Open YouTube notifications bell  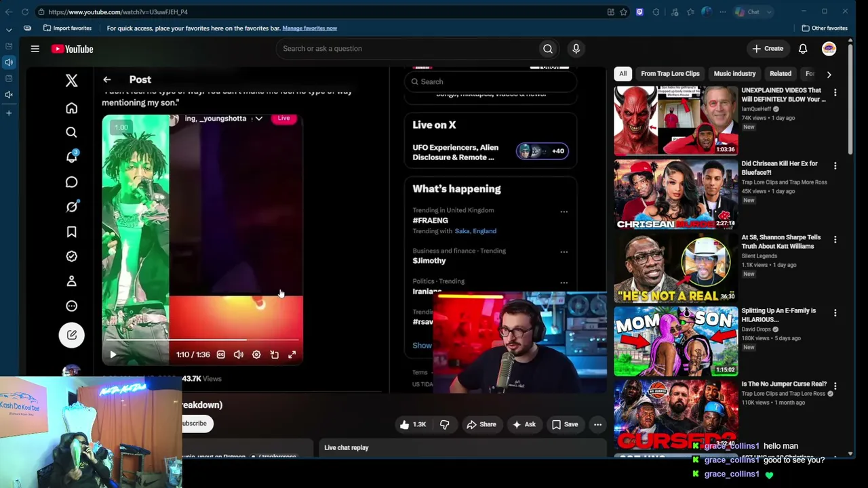coord(803,49)
